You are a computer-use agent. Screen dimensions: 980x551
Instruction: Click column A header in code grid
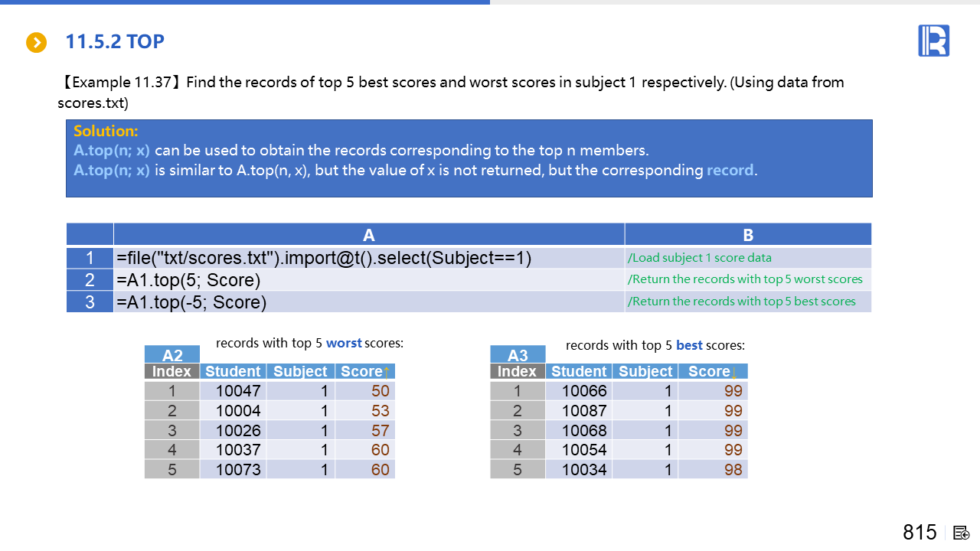tap(368, 235)
